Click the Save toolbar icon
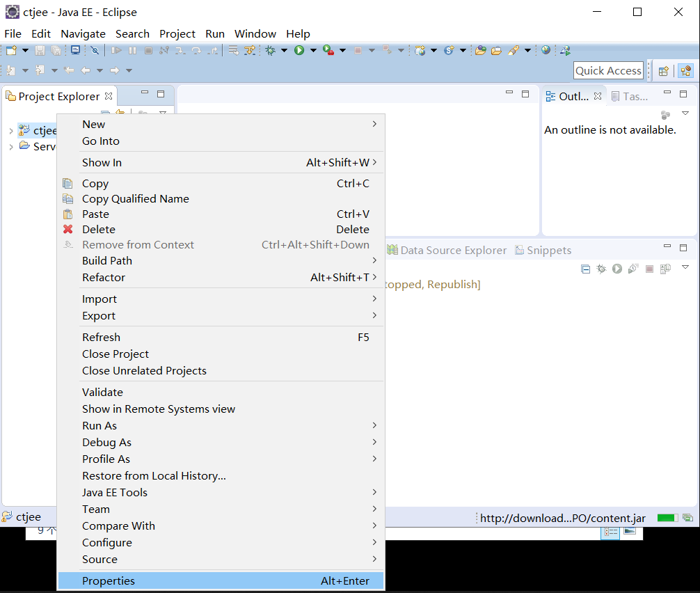The height and width of the screenshot is (593, 700). click(40, 50)
